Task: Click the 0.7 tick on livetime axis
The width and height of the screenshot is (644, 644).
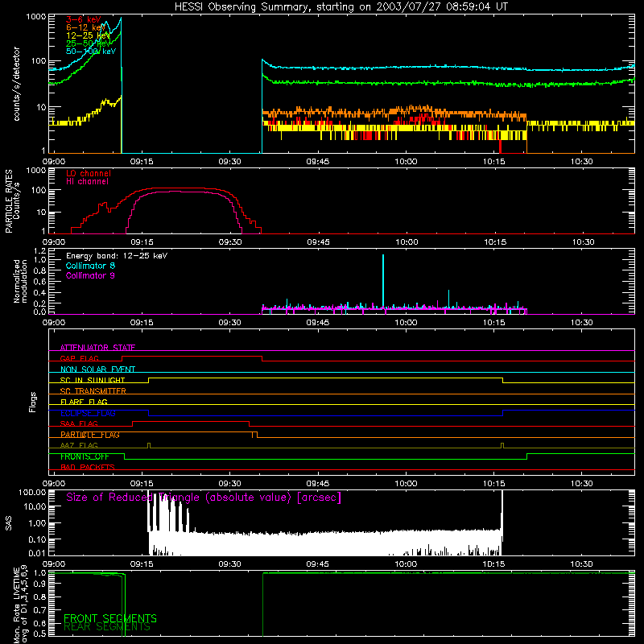Action: [x=39, y=610]
